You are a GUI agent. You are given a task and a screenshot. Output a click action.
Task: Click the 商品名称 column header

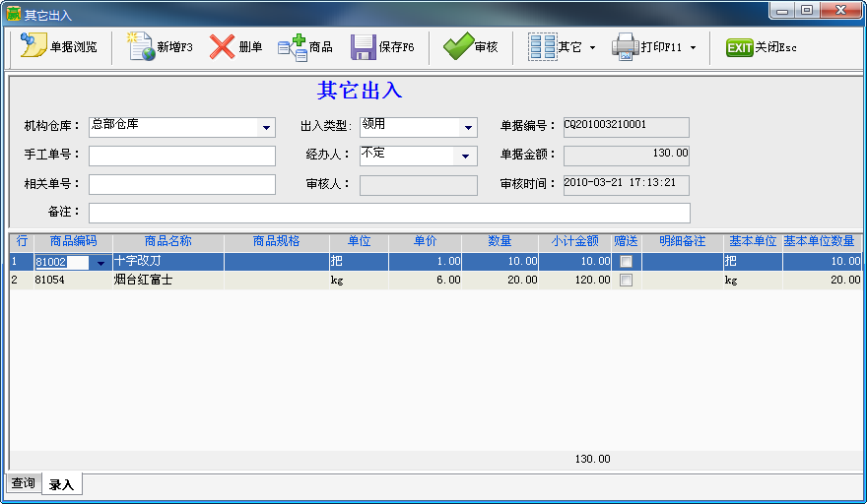[167, 241]
